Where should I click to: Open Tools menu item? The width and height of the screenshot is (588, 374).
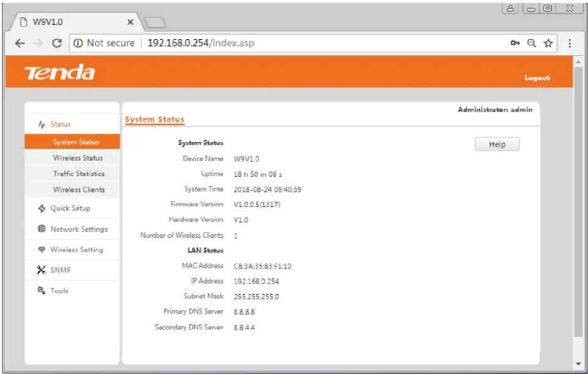[x=72, y=291]
